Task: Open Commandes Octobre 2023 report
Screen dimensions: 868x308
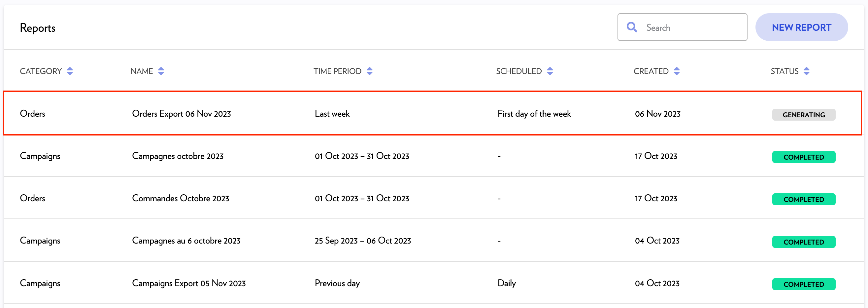Action: click(180, 198)
